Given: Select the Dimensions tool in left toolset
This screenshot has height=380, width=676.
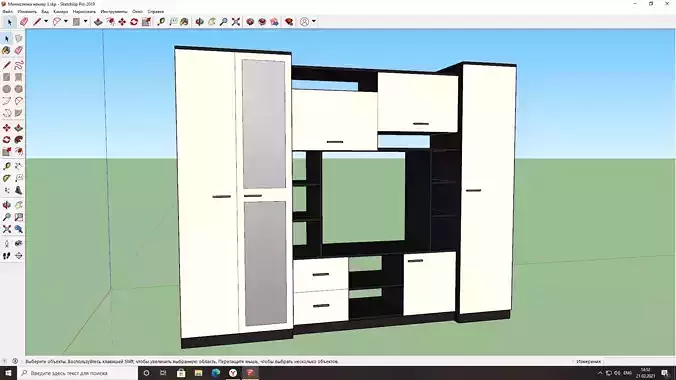Looking at the screenshot, I should coord(19,166).
